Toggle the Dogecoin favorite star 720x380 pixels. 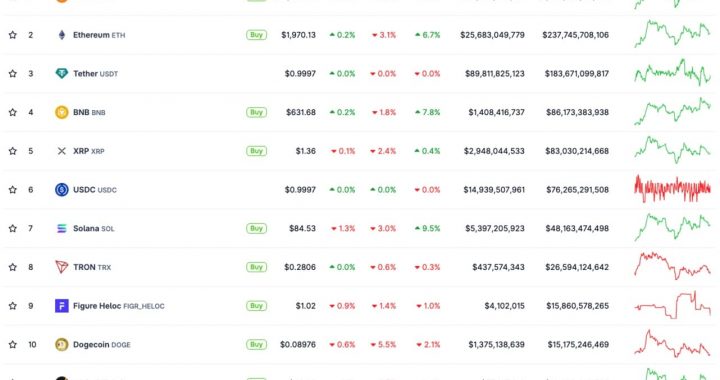tap(12, 345)
